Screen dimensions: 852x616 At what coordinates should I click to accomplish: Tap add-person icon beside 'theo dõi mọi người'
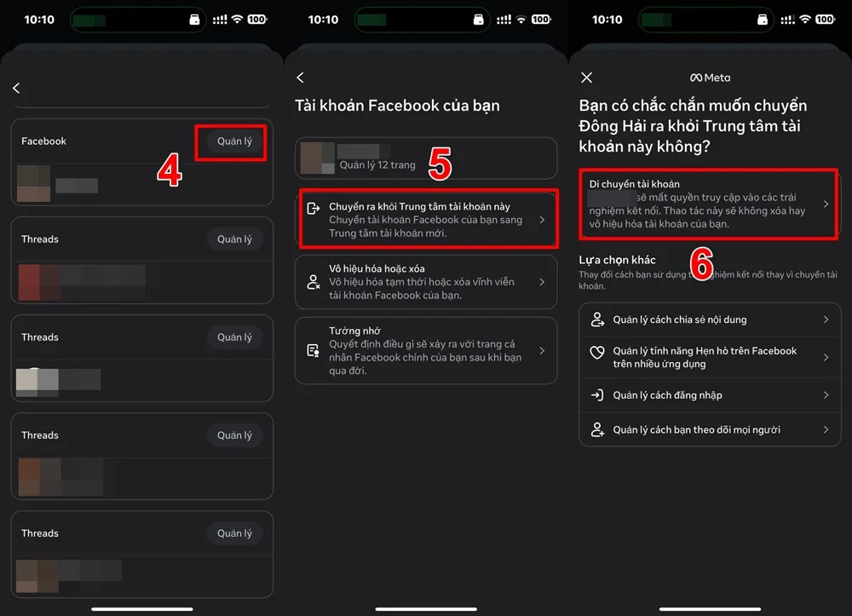point(597,429)
